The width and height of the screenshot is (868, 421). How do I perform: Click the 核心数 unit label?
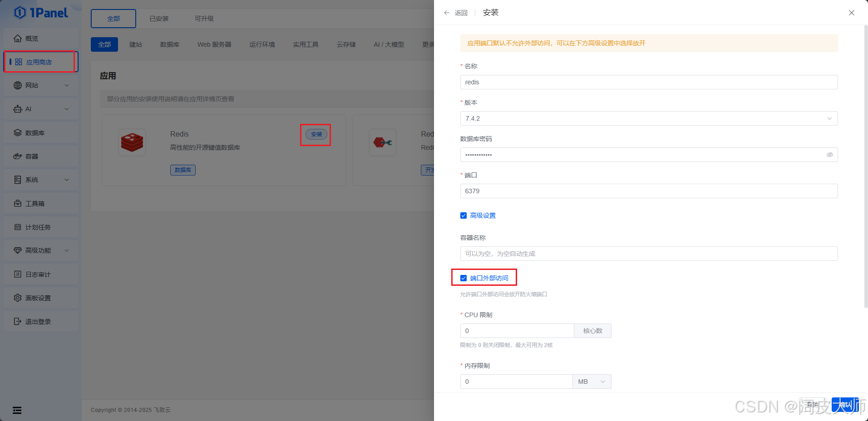[592, 331]
